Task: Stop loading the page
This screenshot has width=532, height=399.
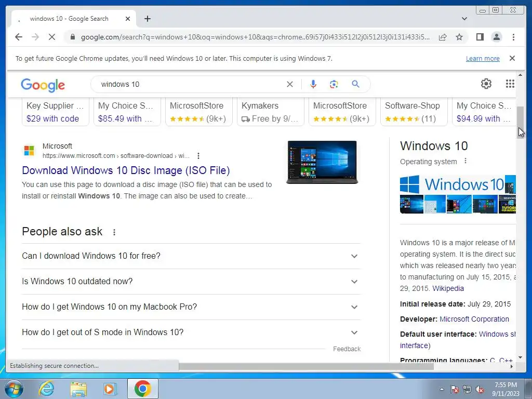Action: pos(52,37)
